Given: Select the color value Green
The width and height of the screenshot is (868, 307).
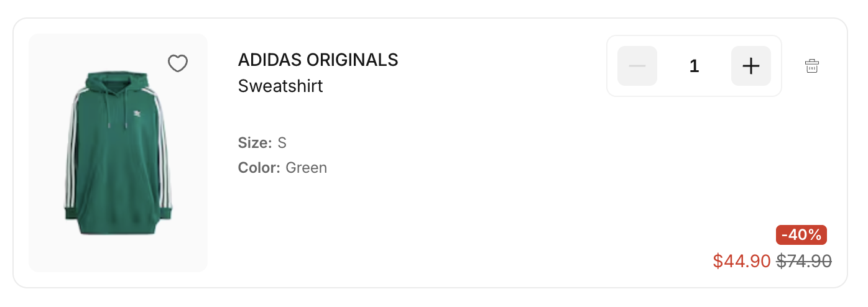Looking at the screenshot, I should tap(306, 168).
